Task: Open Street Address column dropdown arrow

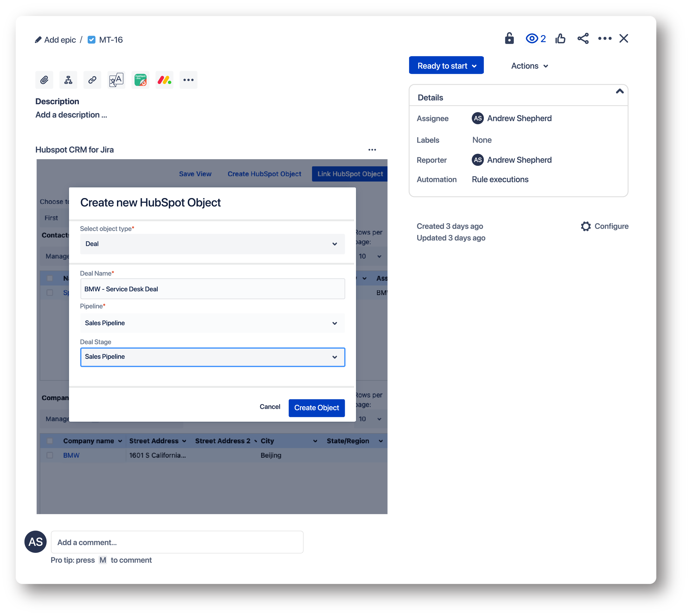Action: [184, 441]
